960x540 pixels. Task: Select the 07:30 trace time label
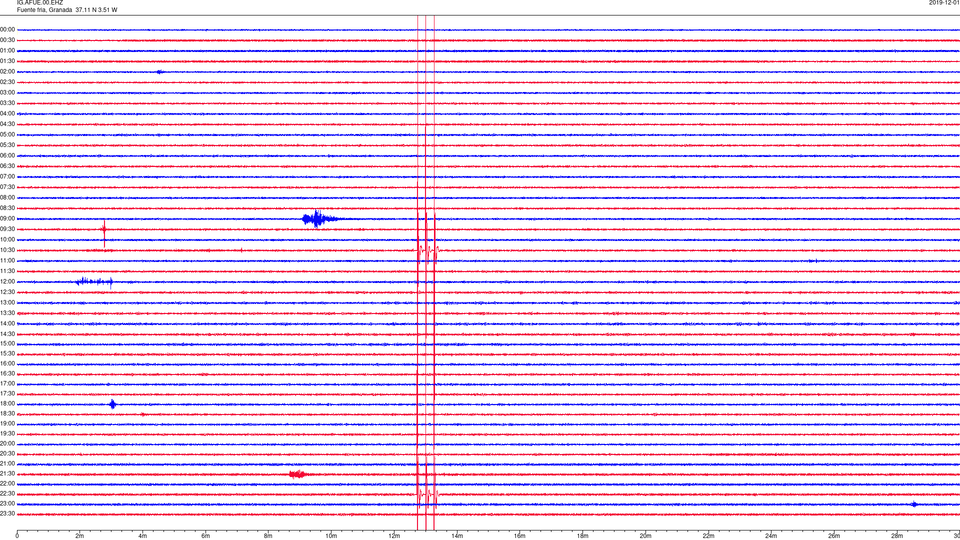point(8,187)
